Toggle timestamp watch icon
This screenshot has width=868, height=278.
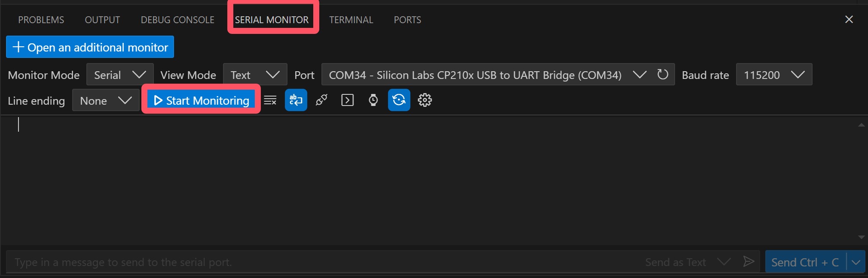373,100
